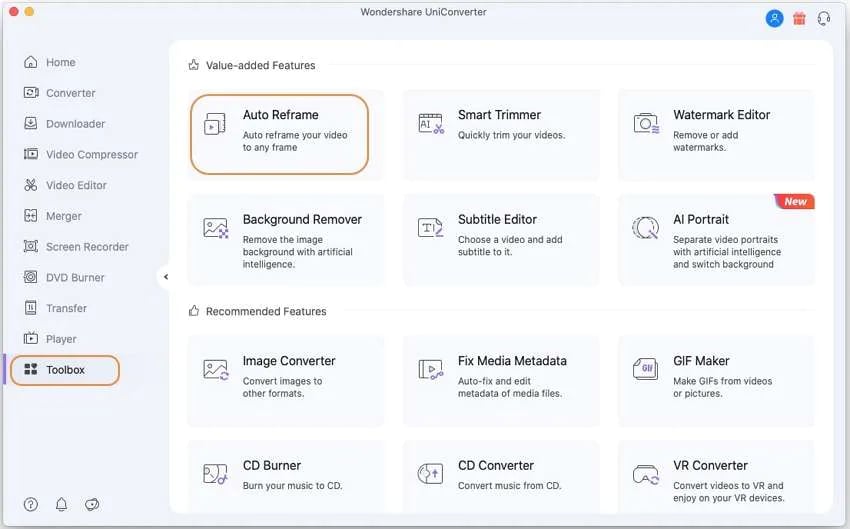Click the Smart Trimmer AI scissors icon
This screenshot has width=850, height=529.
(431, 124)
